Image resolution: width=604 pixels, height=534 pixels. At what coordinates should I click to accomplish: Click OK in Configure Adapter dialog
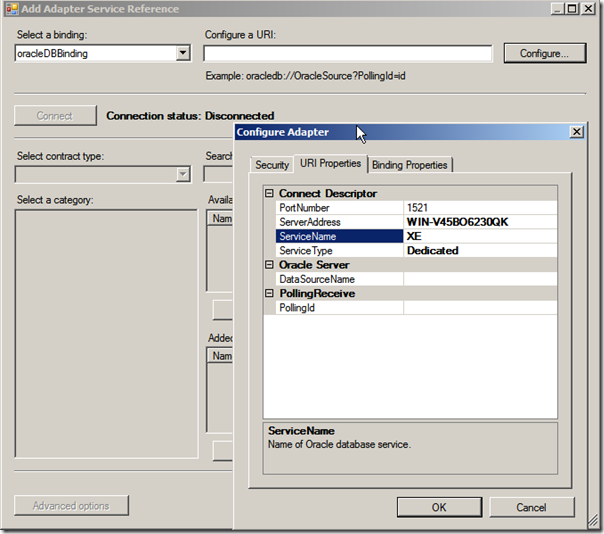tap(440, 507)
